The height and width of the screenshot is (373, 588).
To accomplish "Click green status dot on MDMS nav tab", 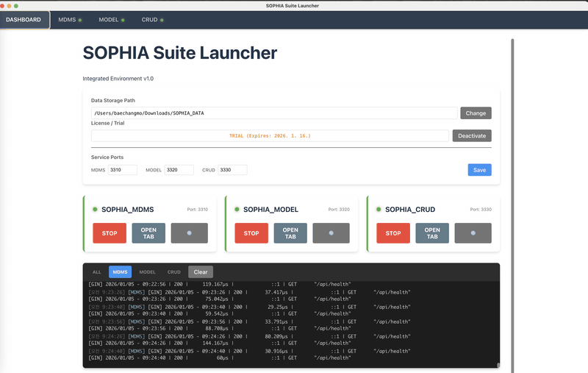I will click(80, 21).
